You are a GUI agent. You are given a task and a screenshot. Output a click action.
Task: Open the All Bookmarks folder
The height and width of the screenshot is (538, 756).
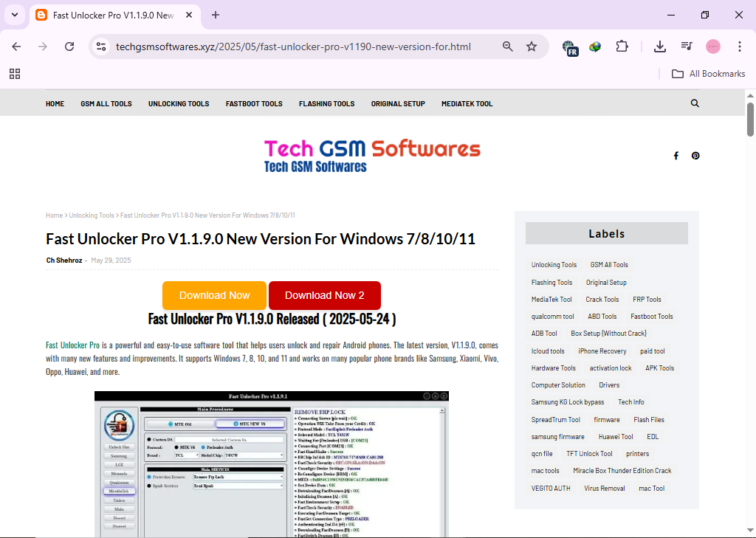pyautogui.click(x=708, y=74)
